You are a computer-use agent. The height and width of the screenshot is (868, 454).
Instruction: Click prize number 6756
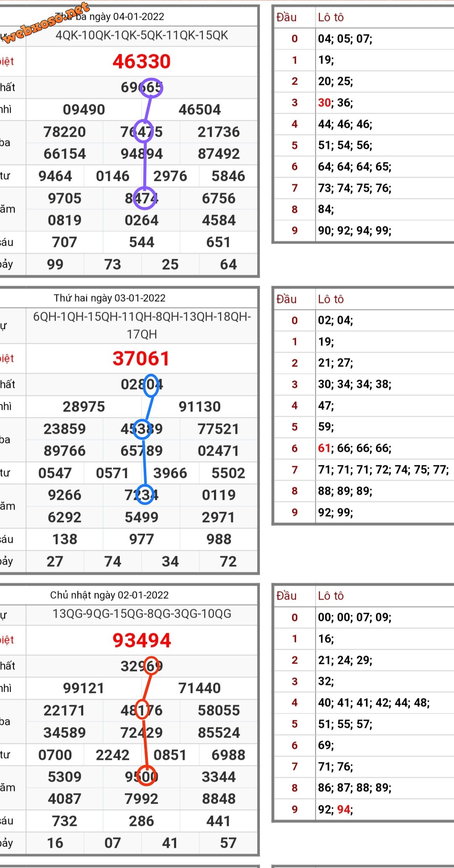click(219, 199)
